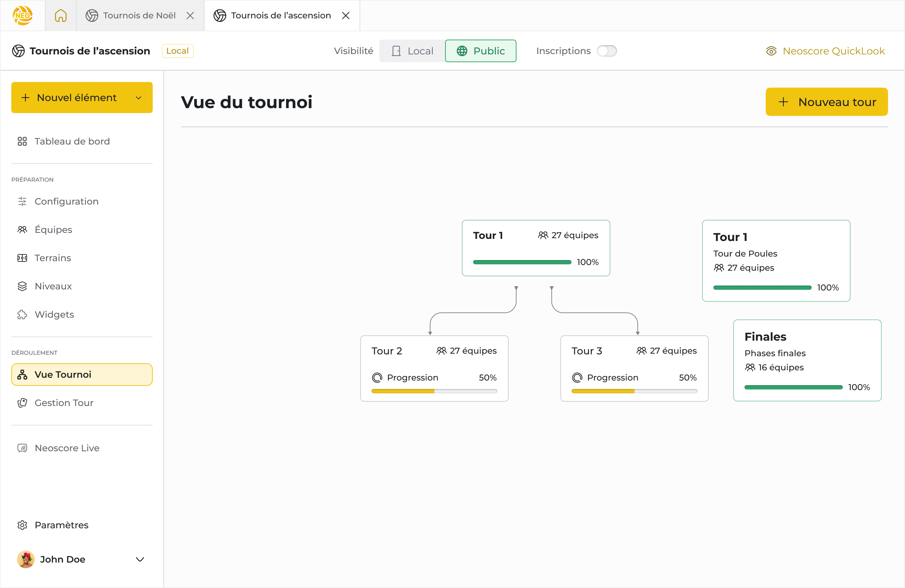Set visibility to Public
This screenshot has height=588, width=905.
[x=481, y=51]
